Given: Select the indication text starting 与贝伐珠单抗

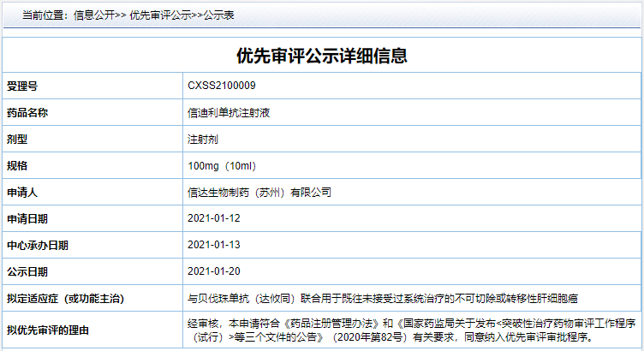Looking at the screenshot, I should click(383, 299).
